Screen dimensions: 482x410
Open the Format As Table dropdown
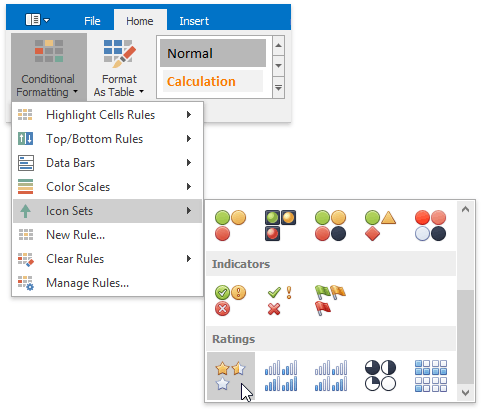pos(119,67)
